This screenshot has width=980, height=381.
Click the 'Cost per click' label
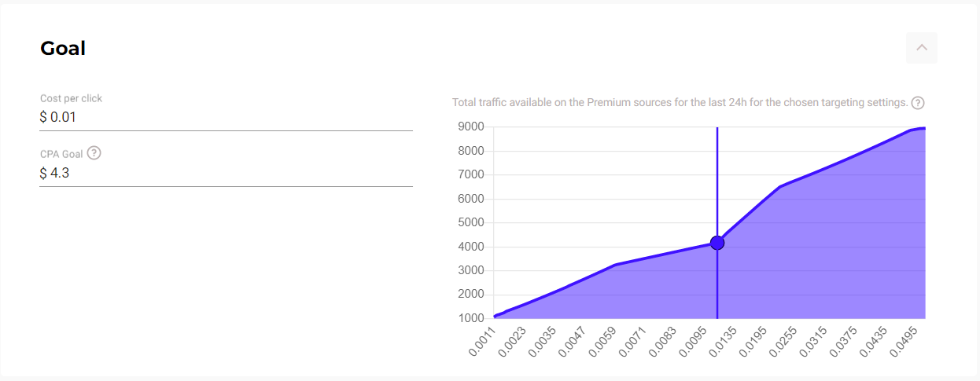(71, 98)
